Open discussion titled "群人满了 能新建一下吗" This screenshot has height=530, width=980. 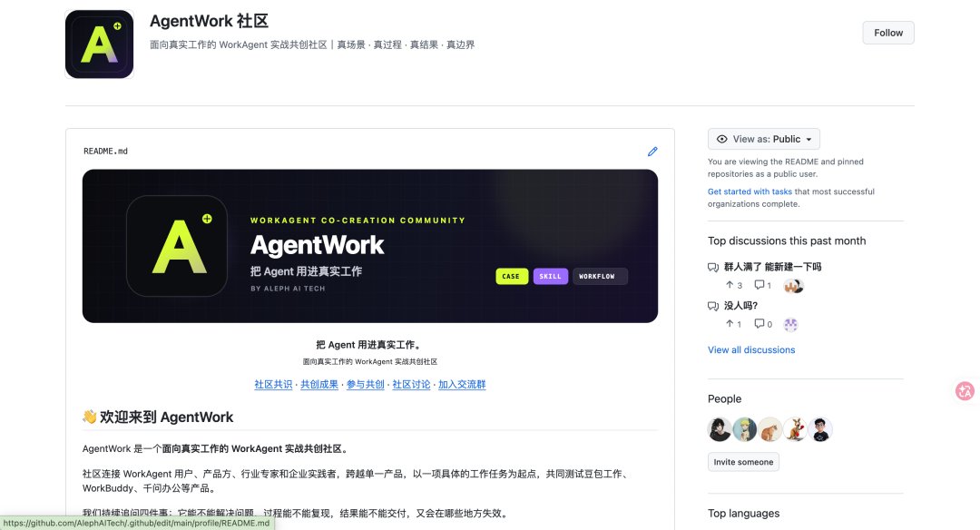(x=772, y=267)
